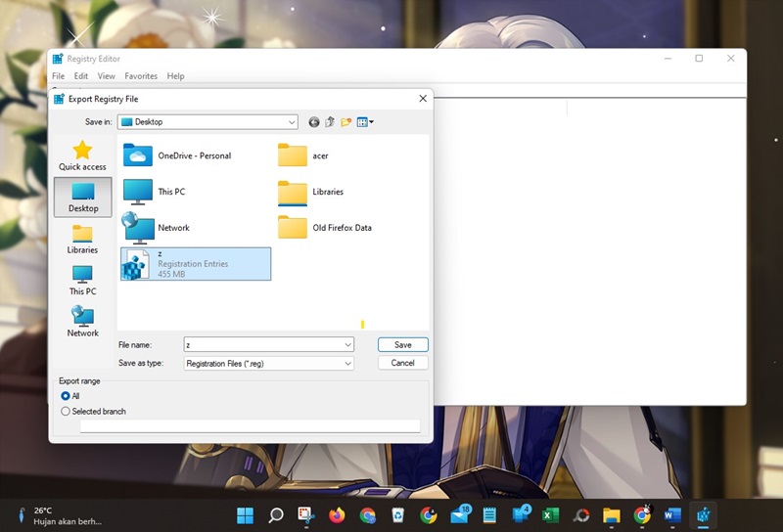783x532 pixels.
Task: Select the Network item in the file list
Action: [156, 228]
